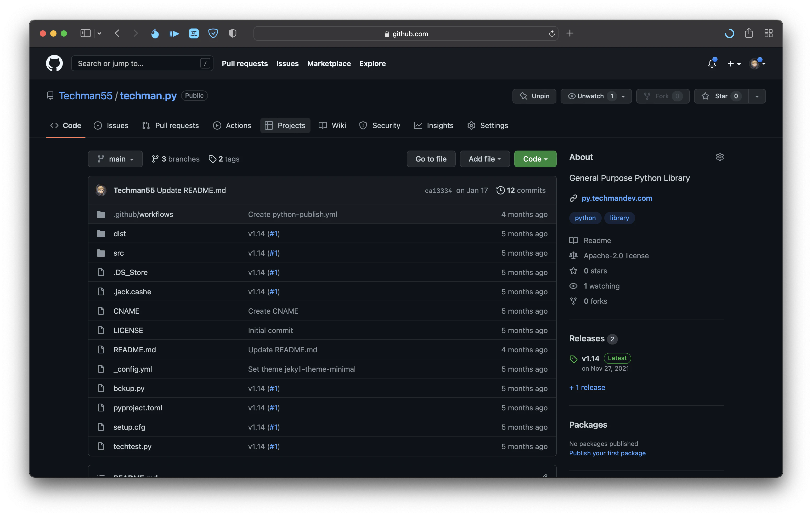Open the main branch dropdown

click(115, 159)
